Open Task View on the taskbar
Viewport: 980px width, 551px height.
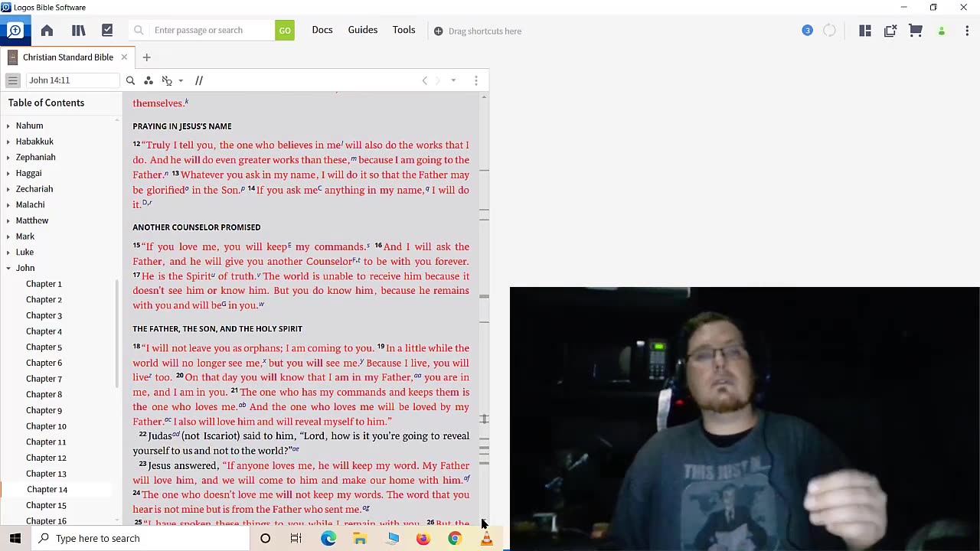(296, 538)
